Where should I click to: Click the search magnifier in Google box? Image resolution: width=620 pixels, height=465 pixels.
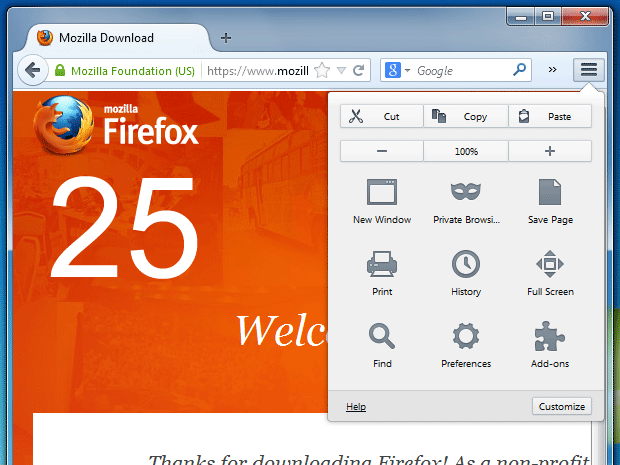(x=519, y=70)
